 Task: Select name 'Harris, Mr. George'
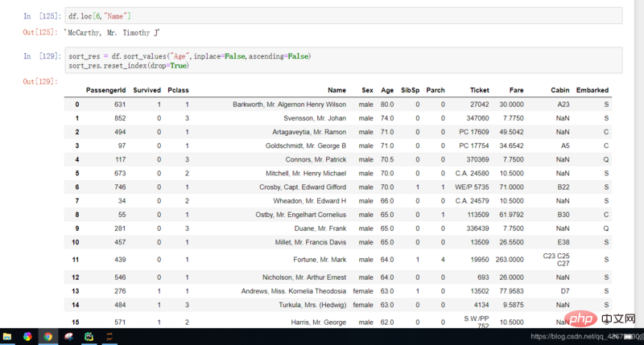(x=318, y=322)
